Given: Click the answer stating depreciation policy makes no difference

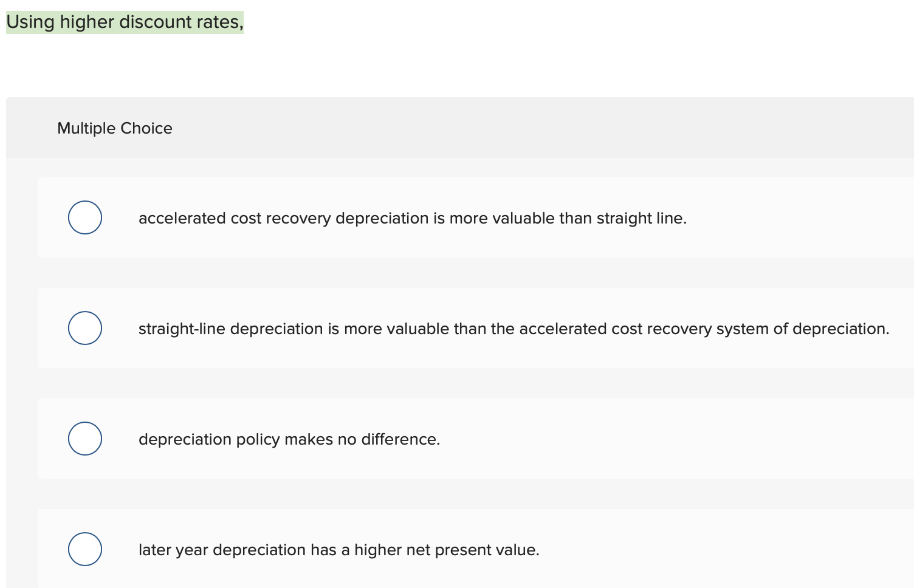Looking at the screenshot, I should click(290, 439).
